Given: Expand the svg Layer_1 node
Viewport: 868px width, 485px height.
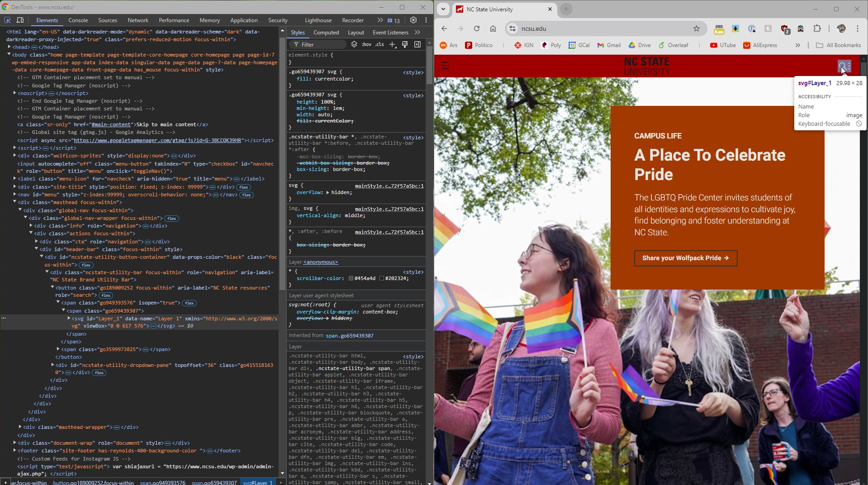Looking at the screenshot, I should 69,319.
